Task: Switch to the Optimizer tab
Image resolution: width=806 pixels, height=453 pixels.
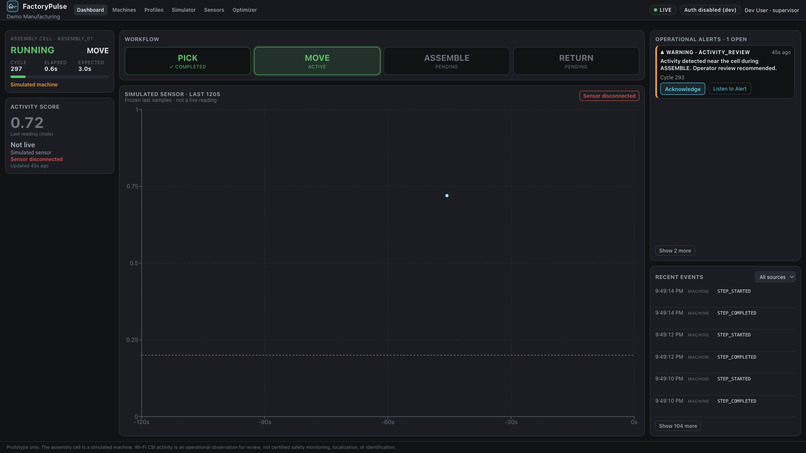Action: point(245,10)
